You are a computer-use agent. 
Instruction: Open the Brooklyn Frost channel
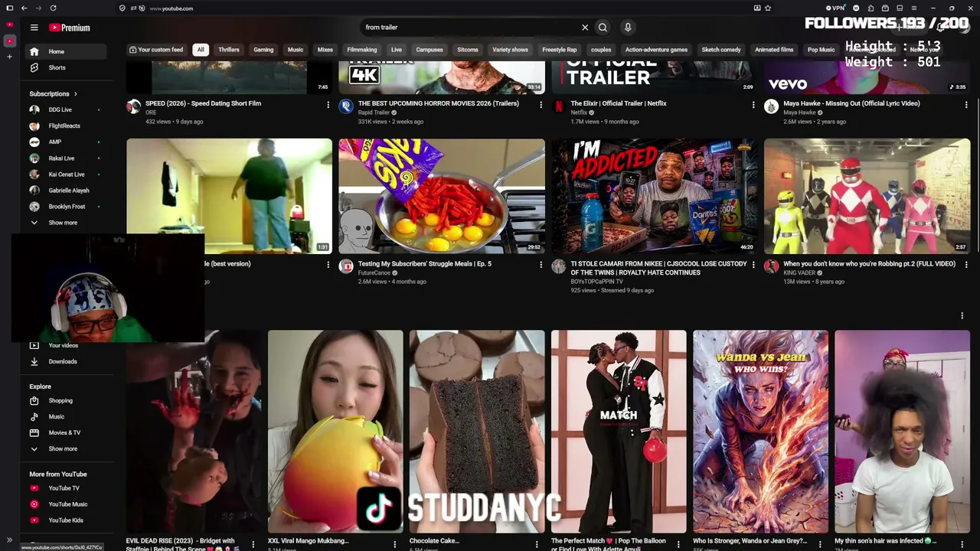click(x=67, y=207)
